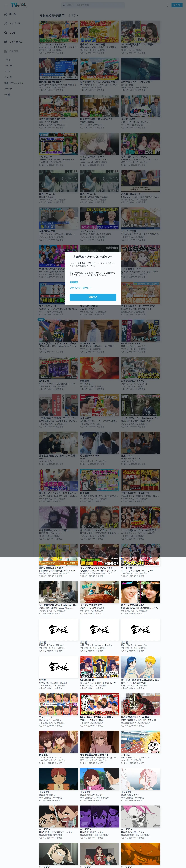Click 世界を救う!ワンにゃフル物語 title
Viewport: 186px width, 868px height.
(99, 82)
